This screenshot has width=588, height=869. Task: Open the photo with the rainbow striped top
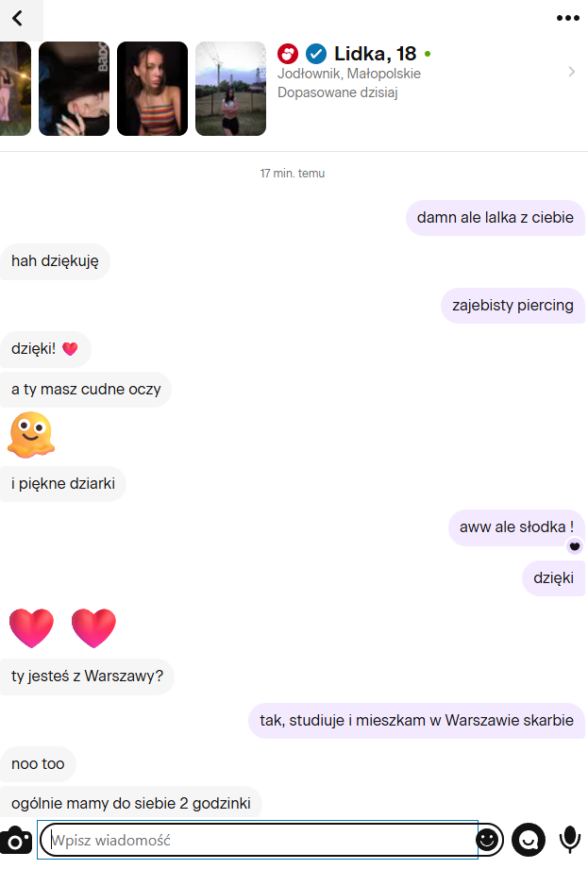(152, 89)
